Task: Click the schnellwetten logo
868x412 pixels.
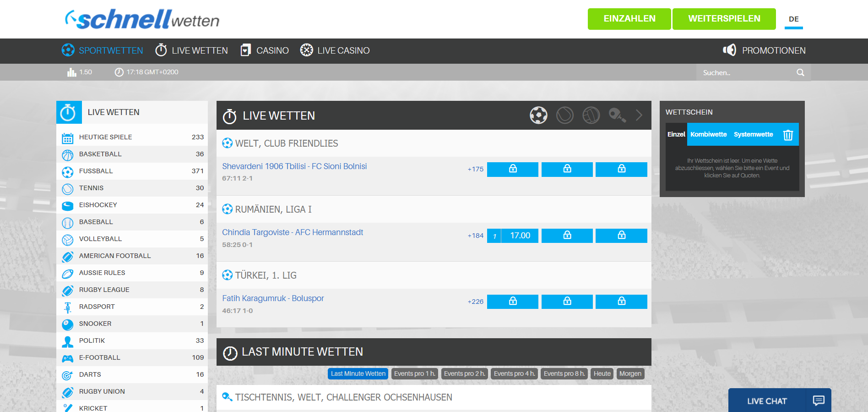Action: click(x=142, y=20)
